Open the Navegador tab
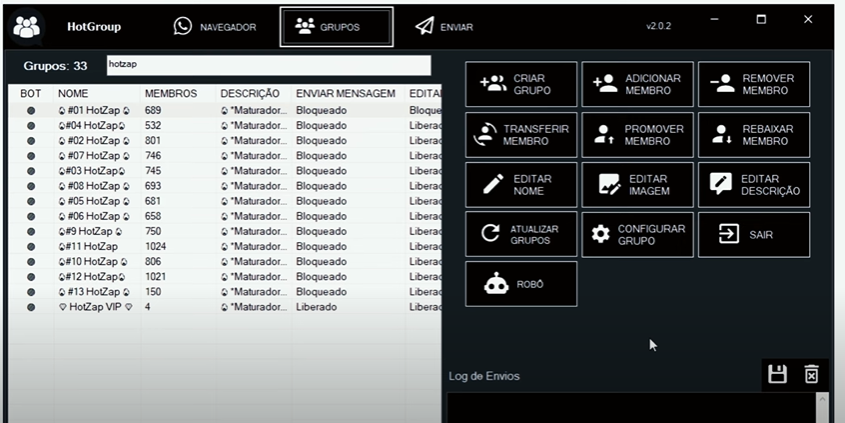The height and width of the screenshot is (423, 845). 215,26
